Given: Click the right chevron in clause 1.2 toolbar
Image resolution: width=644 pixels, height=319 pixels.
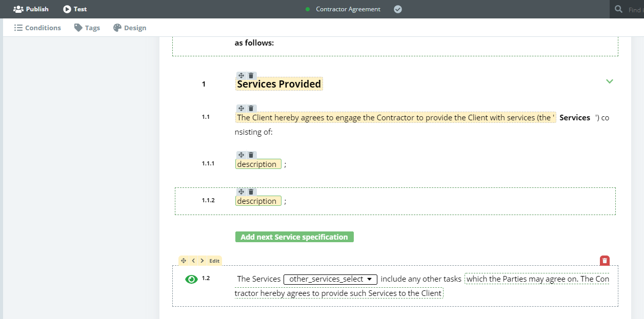Looking at the screenshot, I should tap(202, 261).
